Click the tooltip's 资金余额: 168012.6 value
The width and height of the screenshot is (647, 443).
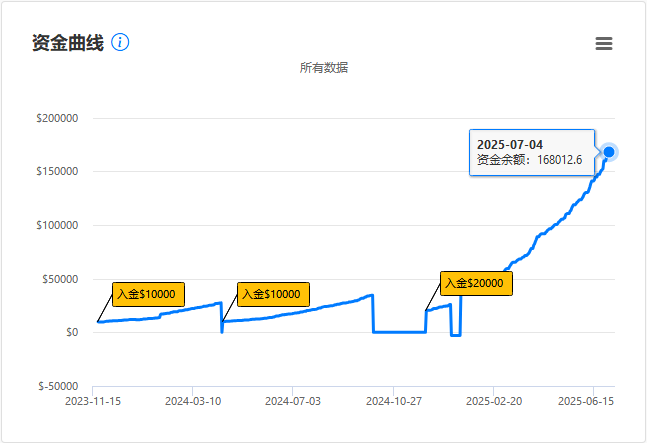[529, 160]
